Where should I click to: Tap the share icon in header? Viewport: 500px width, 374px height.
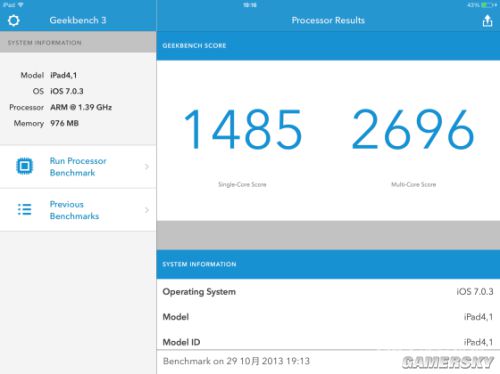(487, 21)
